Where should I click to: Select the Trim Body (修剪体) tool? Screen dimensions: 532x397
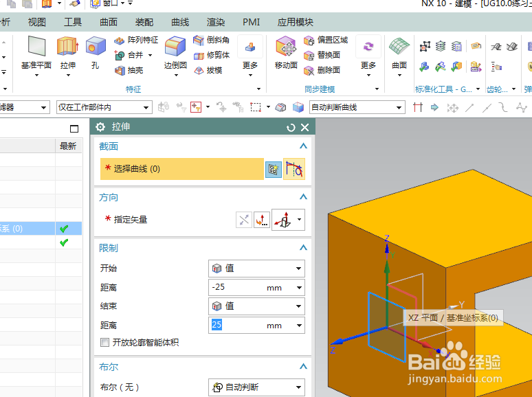212,55
